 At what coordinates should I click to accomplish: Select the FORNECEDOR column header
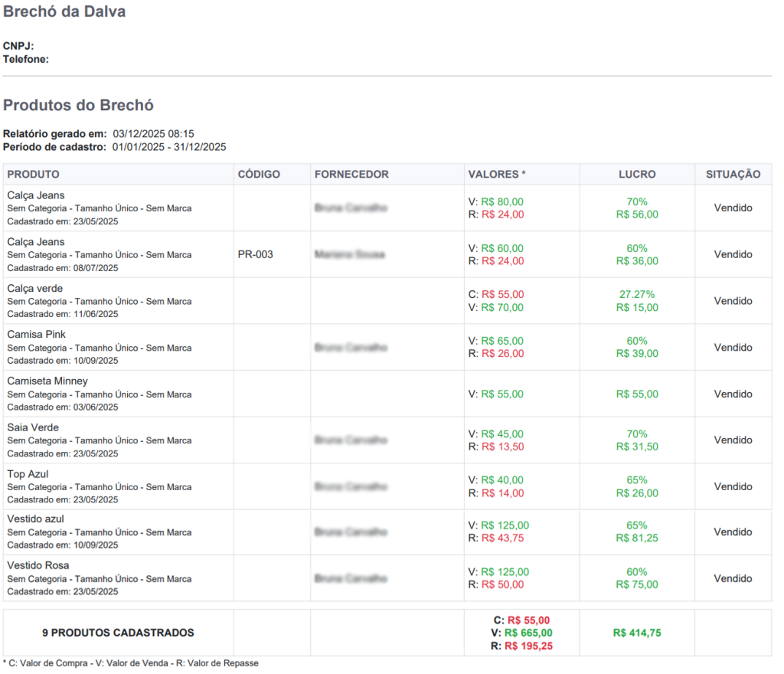coord(351,175)
